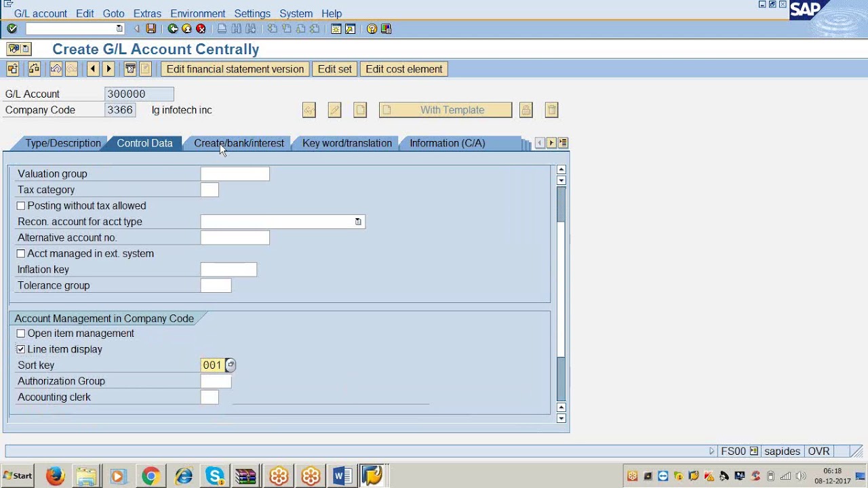Select Previous G/L account arrow
868x488 pixels.
pos(92,68)
